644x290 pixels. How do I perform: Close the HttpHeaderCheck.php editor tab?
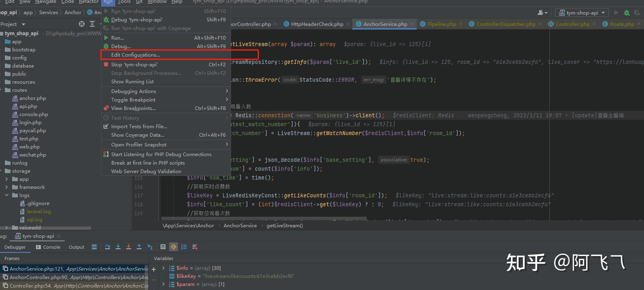(348, 24)
